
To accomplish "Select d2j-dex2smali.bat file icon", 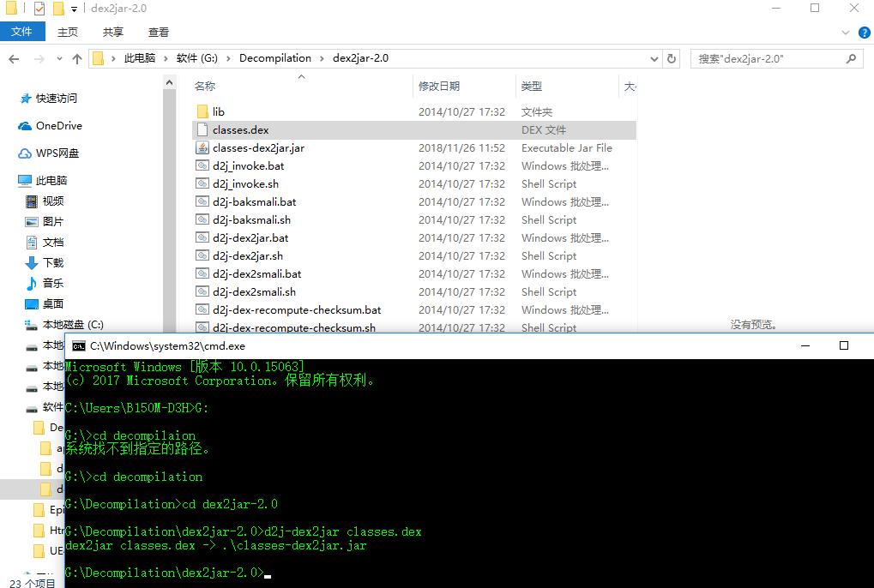I will [x=202, y=273].
